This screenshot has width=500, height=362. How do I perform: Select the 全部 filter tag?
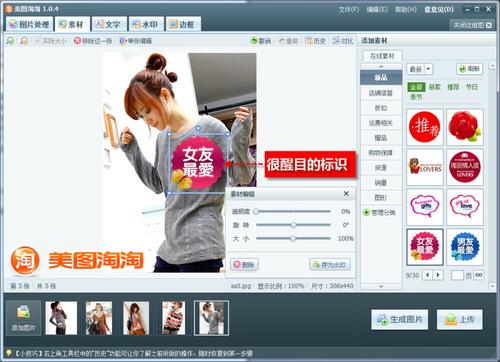coord(416,87)
